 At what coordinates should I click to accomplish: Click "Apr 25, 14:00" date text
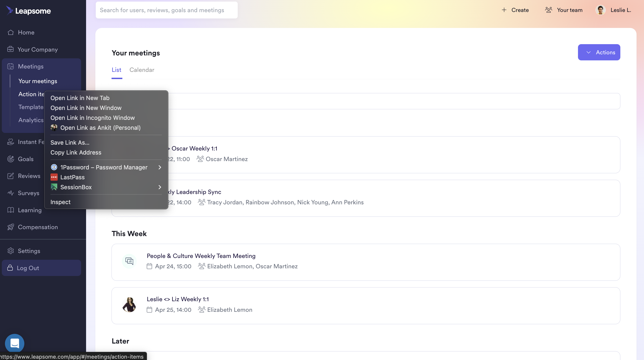pos(173,310)
